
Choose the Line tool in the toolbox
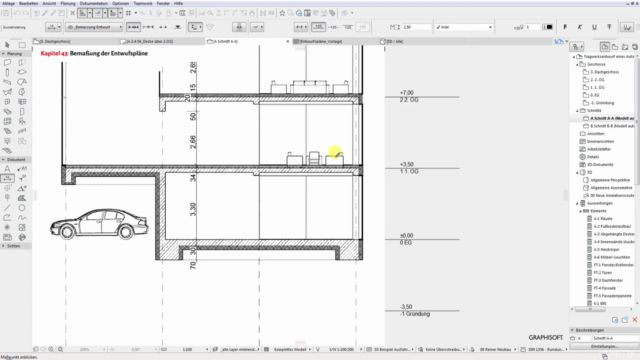pyautogui.click(x=7, y=208)
